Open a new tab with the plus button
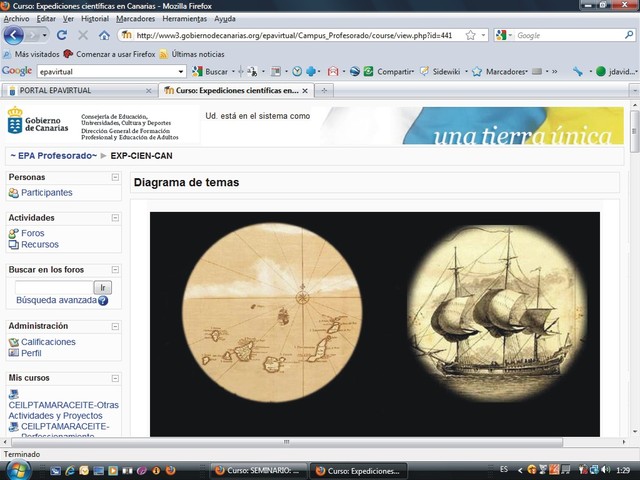The width and height of the screenshot is (640, 480). pos(324,91)
